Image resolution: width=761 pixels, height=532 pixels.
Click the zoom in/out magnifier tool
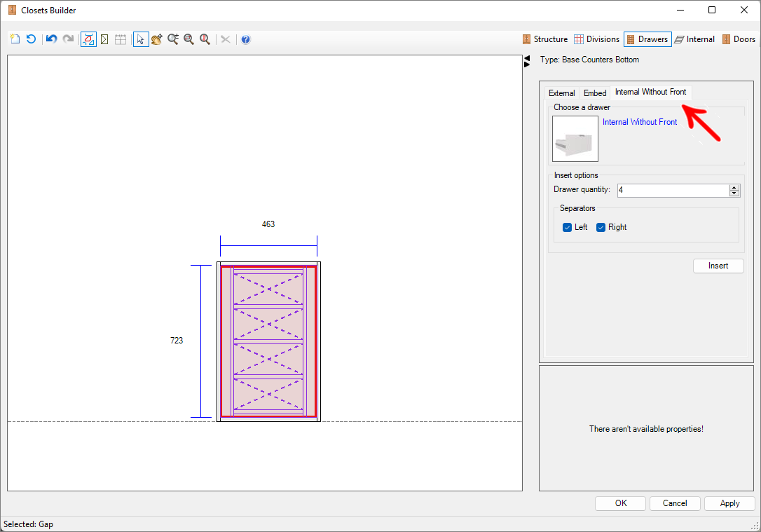[x=173, y=39]
